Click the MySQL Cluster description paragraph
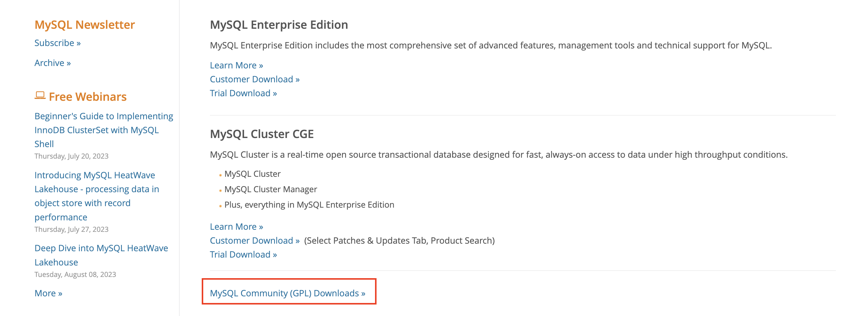868x316 pixels. (499, 154)
